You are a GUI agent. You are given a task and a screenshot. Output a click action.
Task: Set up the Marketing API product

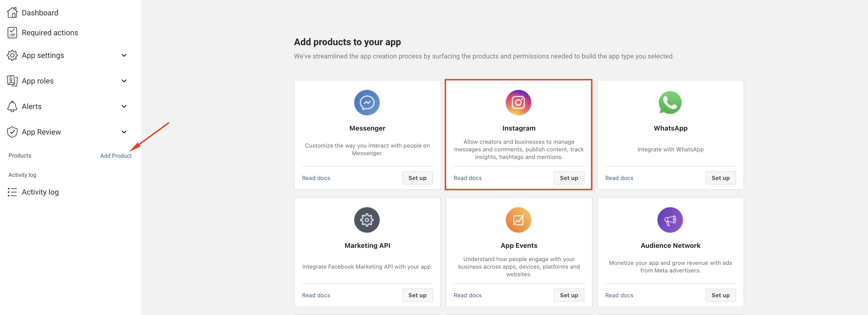pyautogui.click(x=417, y=295)
